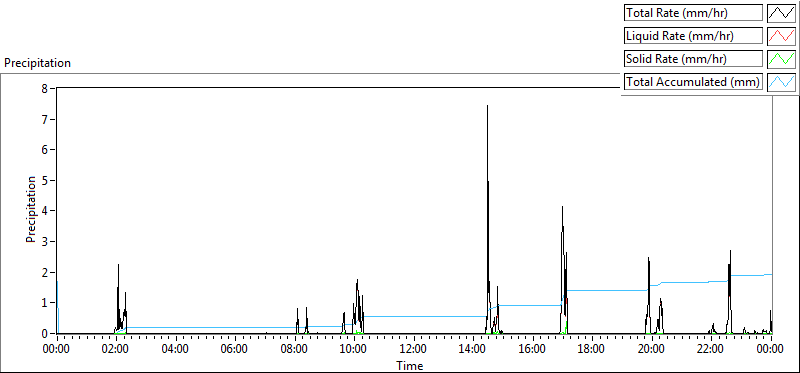Screen dimensions: 800x373
Task: Click the Total Accumulated blue line style icon
Action: click(x=782, y=82)
